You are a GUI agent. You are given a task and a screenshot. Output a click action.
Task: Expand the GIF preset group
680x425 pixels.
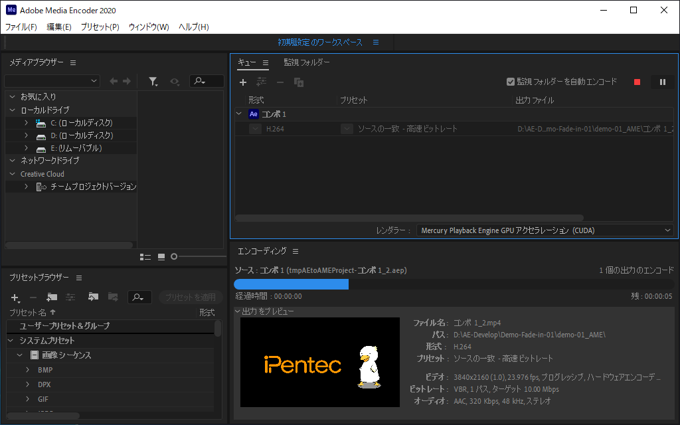tap(28, 399)
